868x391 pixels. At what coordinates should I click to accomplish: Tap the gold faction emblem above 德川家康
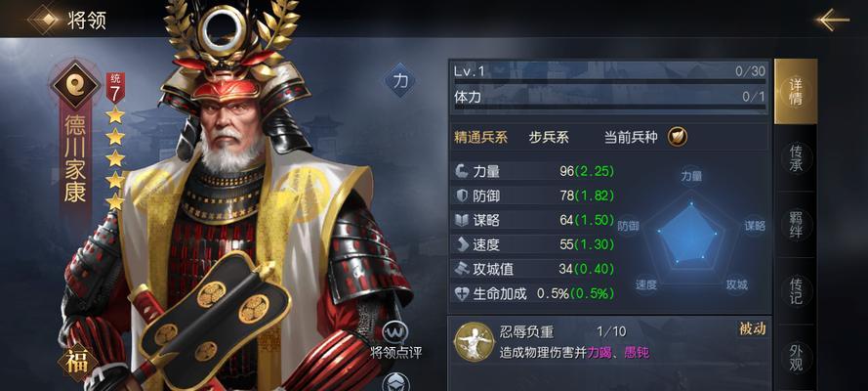[x=76, y=84]
